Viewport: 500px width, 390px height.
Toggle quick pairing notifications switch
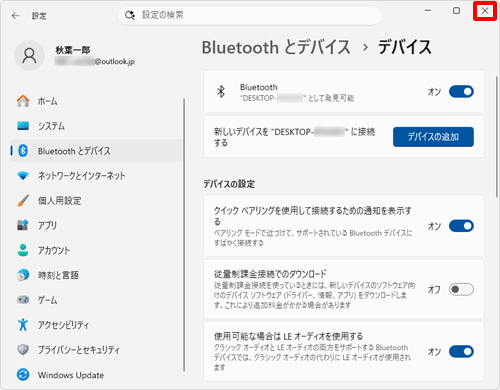coord(461,226)
